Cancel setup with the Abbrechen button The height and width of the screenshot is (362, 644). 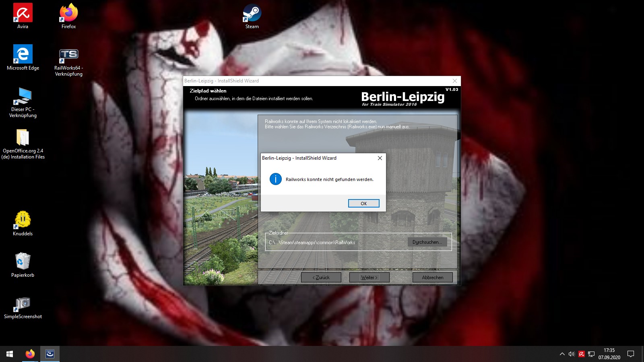pos(433,278)
